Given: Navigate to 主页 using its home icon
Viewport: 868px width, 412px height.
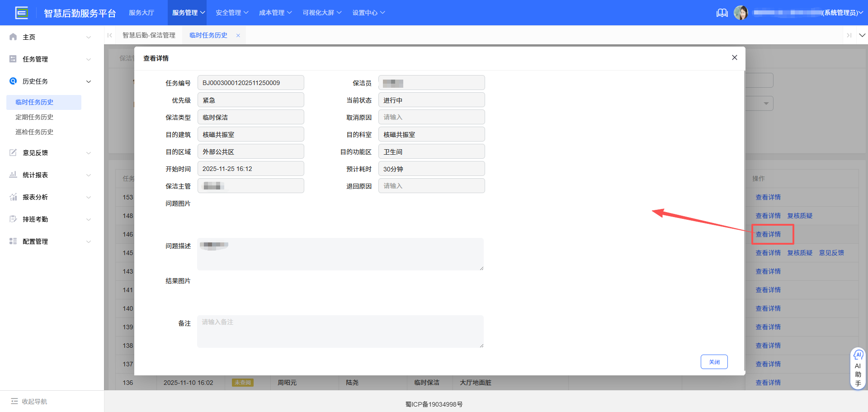Looking at the screenshot, I should [x=13, y=37].
